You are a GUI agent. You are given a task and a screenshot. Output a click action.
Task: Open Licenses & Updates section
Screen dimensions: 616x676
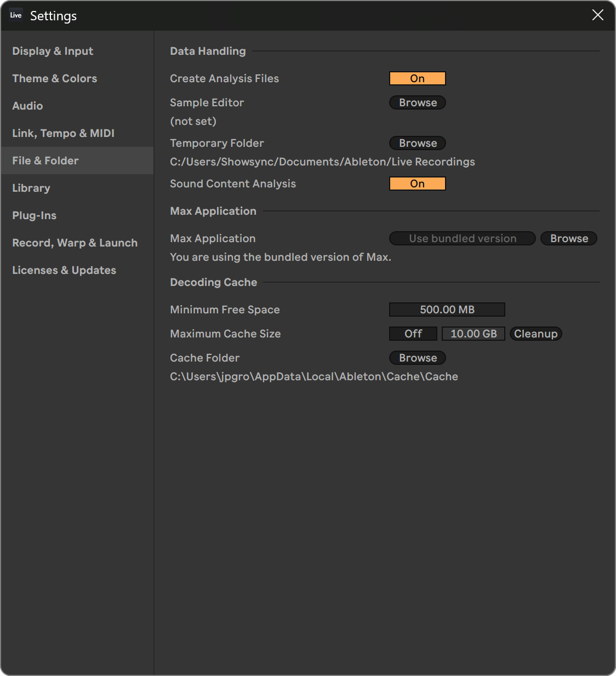point(64,270)
